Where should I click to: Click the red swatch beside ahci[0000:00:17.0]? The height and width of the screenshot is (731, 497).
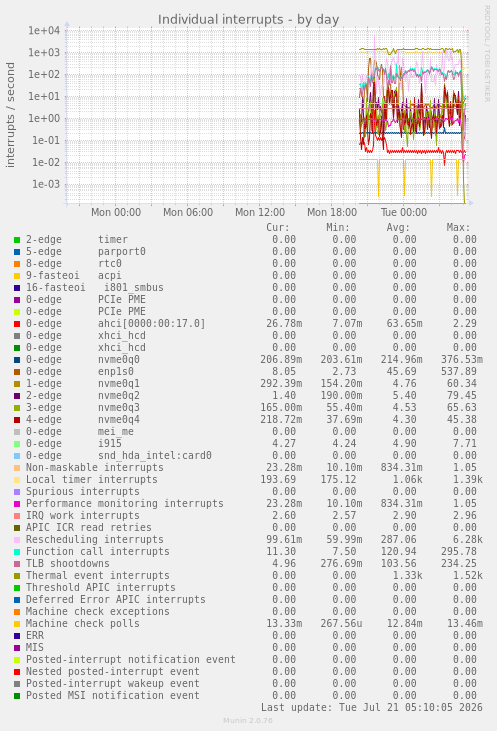click(17, 324)
